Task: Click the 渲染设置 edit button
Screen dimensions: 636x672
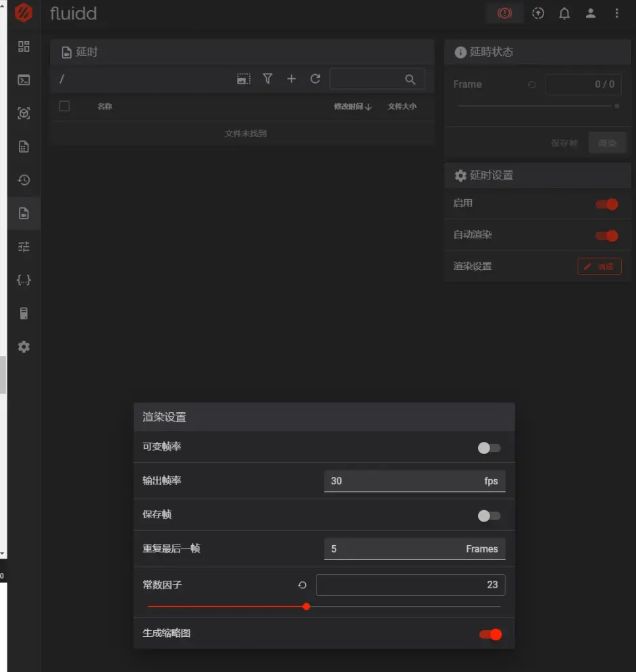Action: coord(600,266)
